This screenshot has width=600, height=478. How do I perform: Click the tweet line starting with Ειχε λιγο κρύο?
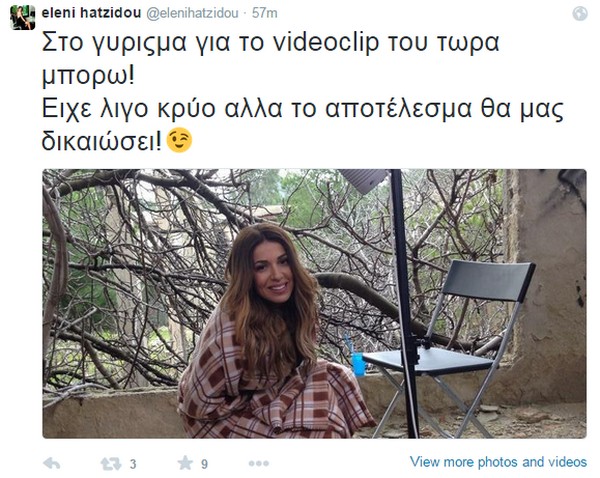[x=303, y=109]
